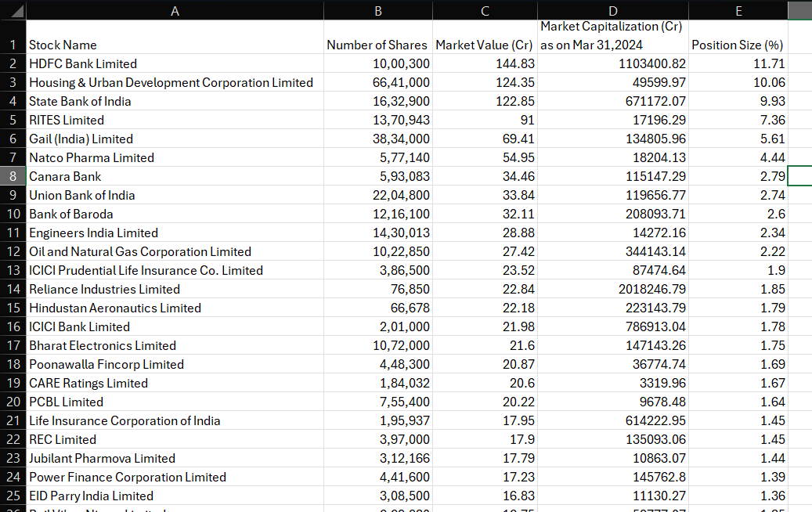This screenshot has width=812, height=512.
Task: Click the CARE Ratings Limited cell
Action: 88,383
